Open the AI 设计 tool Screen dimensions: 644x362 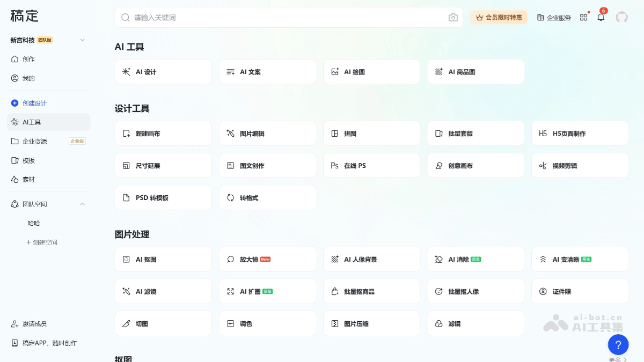click(163, 71)
